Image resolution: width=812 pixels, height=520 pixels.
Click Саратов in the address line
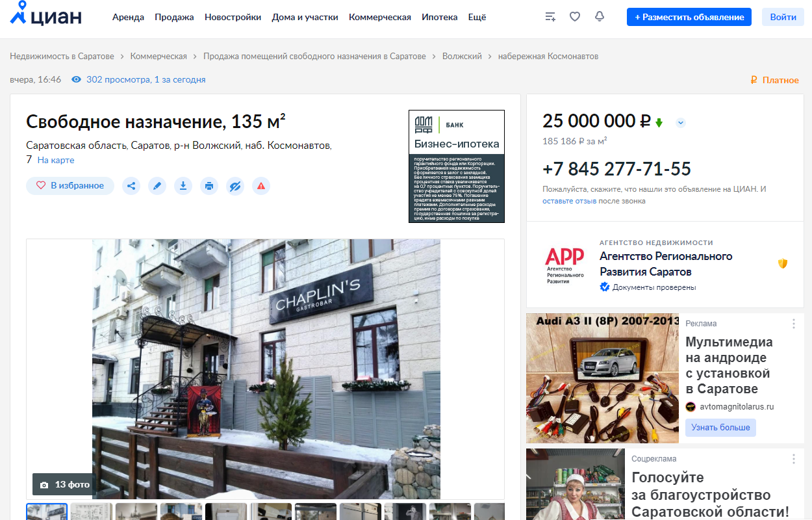pyautogui.click(x=149, y=146)
